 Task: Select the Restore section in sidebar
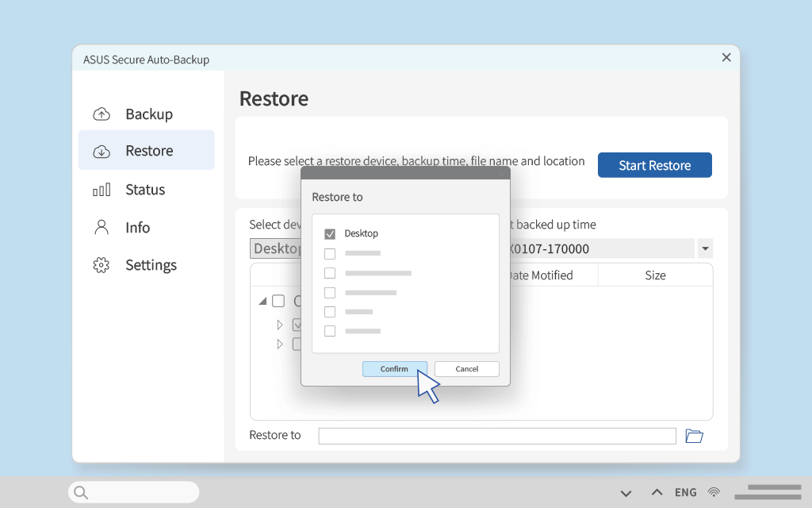(147, 150)
